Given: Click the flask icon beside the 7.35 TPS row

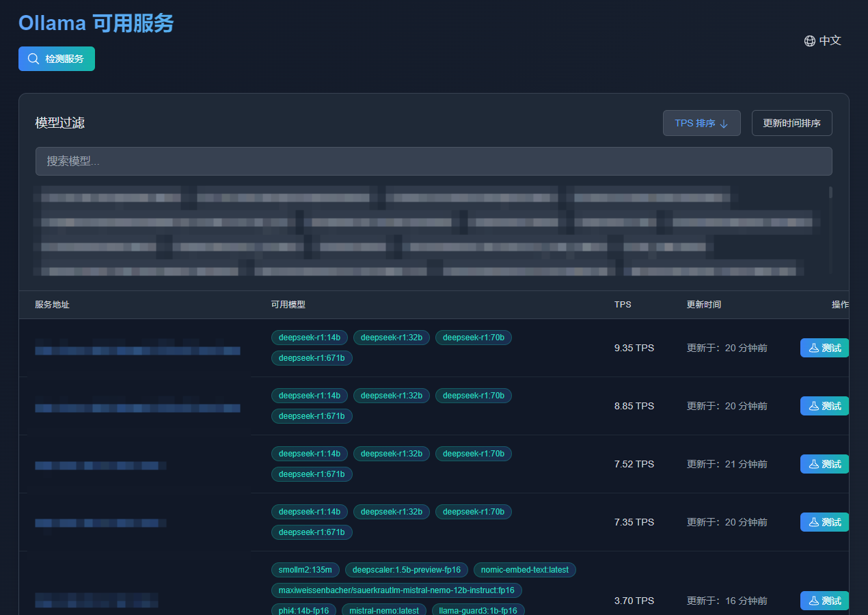Looking at the screenshot, I should coord(813,521).
